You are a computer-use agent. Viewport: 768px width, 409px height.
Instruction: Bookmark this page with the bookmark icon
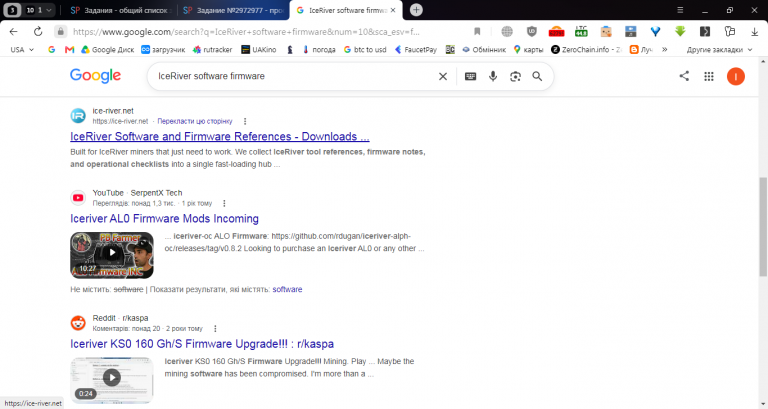pyautogui.click(x=477, y=32)
